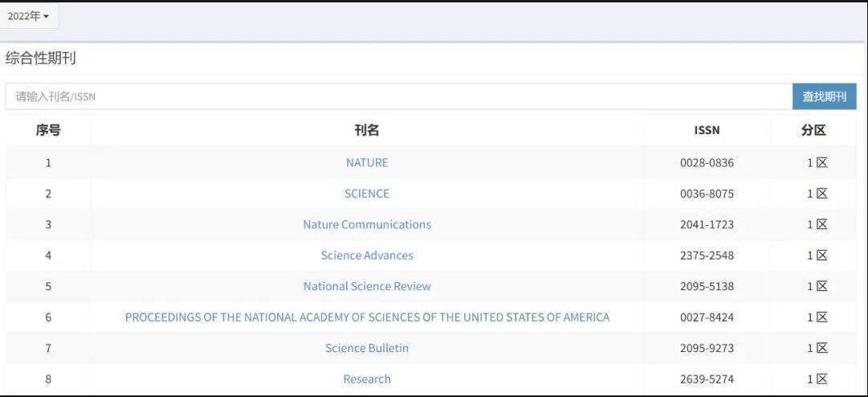Viewport: 868px width, 397px height.
Task: Open the 2022年 year dropdown
Action: (29, 17)
